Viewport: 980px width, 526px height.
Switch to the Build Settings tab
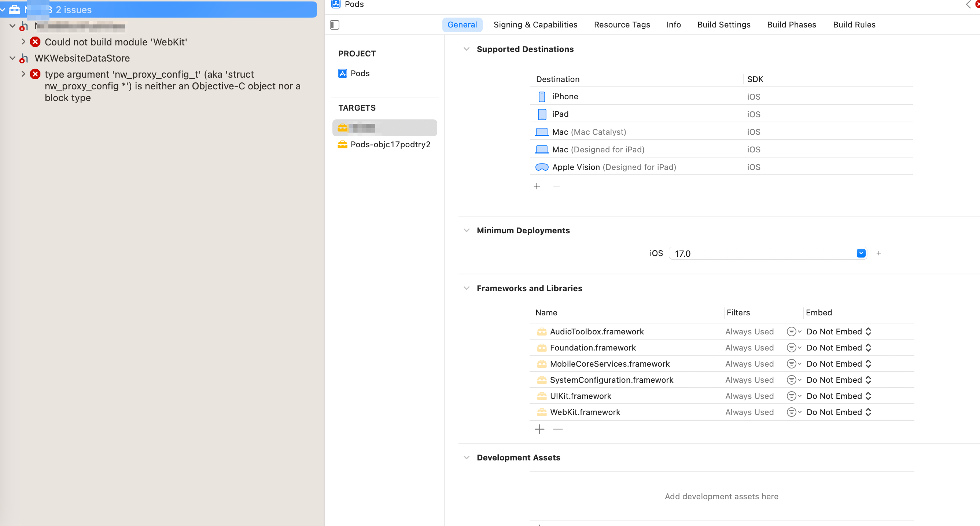point(723,25)
